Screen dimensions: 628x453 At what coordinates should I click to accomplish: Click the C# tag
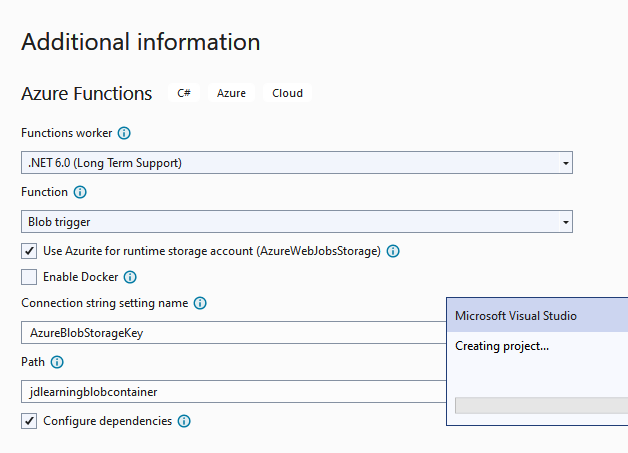pos(184,93)
